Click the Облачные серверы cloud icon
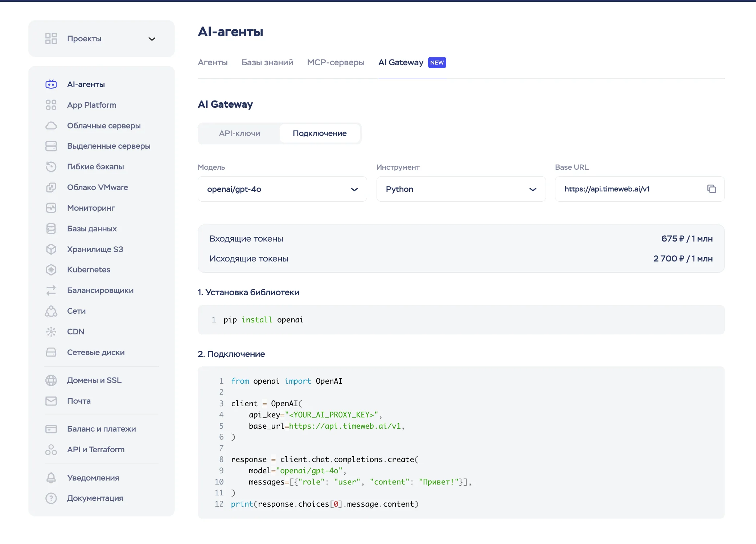 pyautogui.click(x=51, y=125)
